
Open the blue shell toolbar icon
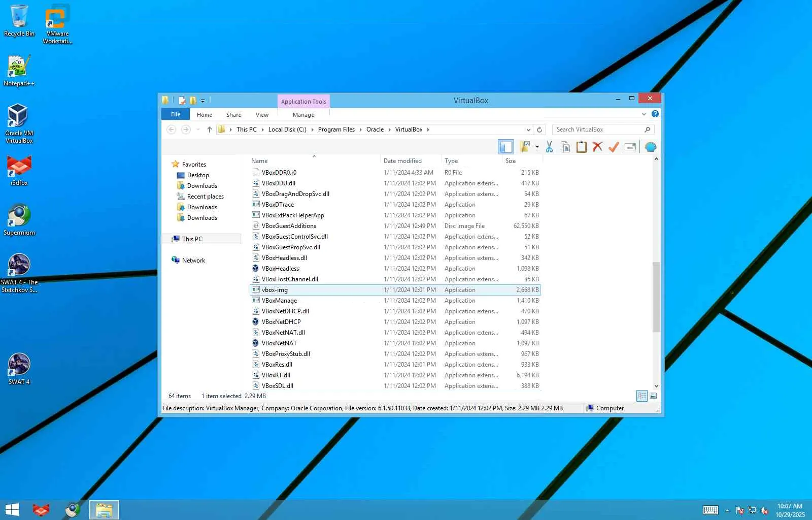651,147
